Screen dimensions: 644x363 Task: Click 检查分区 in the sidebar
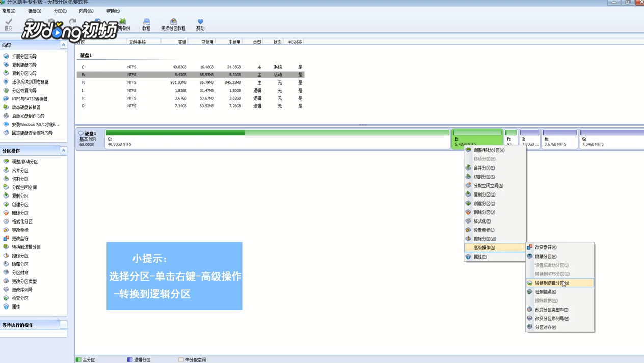[20, 298]
